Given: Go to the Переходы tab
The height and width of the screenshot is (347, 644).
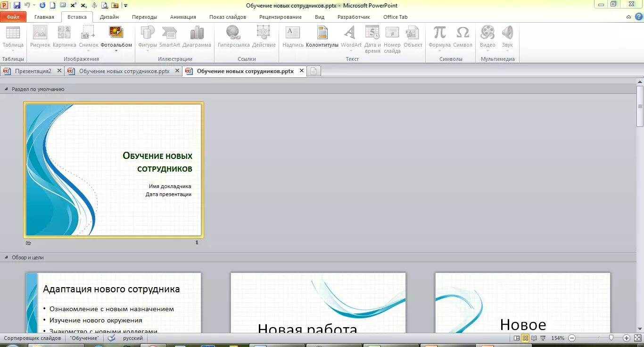Looking at the screenshot, I should (x=144, y=17).
